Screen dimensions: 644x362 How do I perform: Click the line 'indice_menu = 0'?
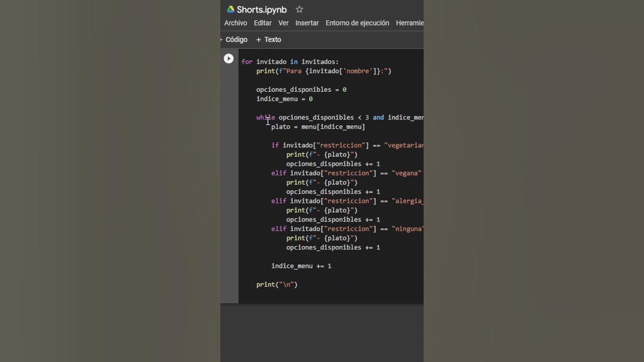point(284,99)
